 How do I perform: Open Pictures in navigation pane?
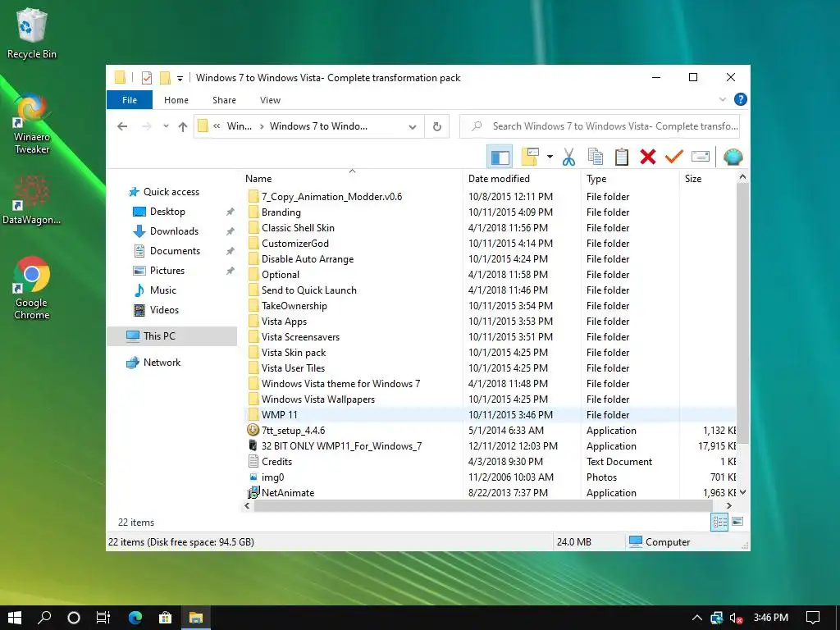[x=167, y=271]
